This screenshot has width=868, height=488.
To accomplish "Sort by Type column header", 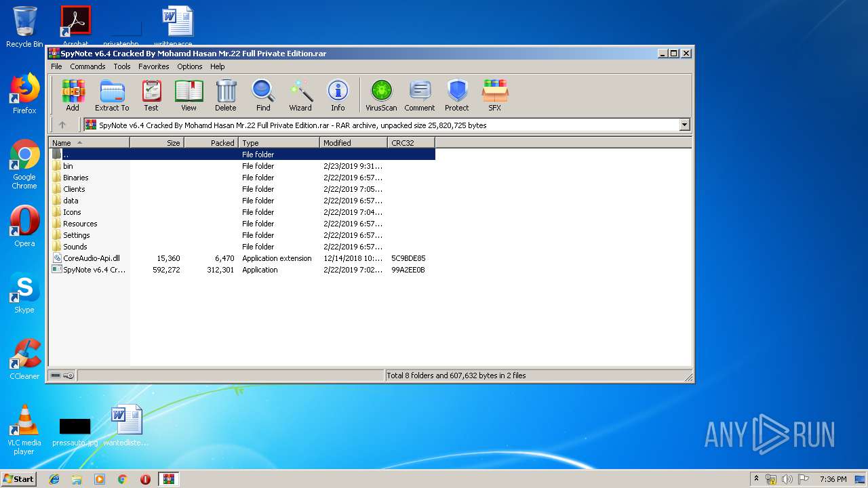I will point(279,142).
